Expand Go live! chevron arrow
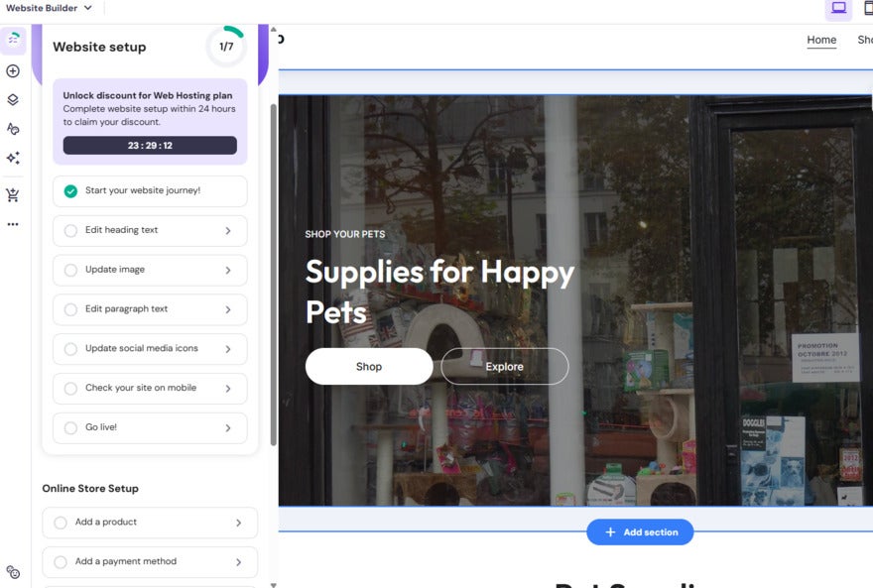Screen dimensions: 873x588 click(228, 428)
